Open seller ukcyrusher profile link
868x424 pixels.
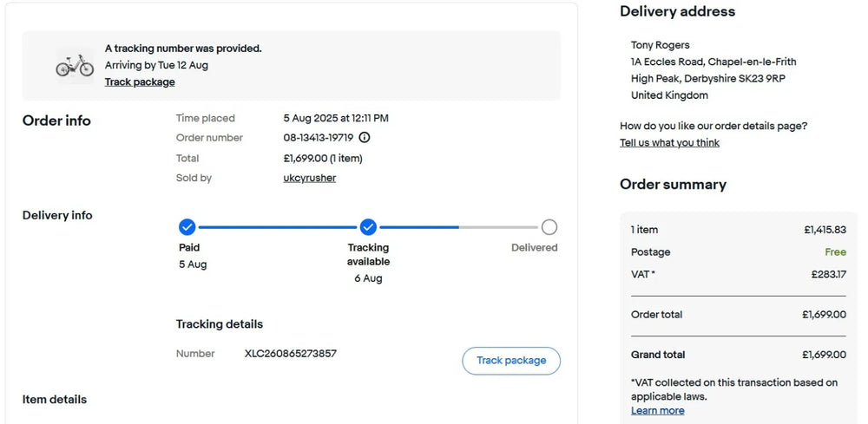pyautogui.click(x=310, y=178)
